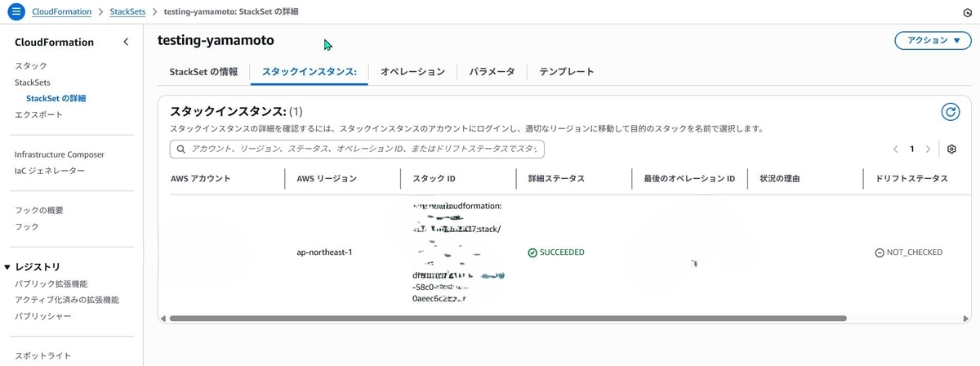The height and width of the screenshot is (366, 980).
Task: Sort by AWS リージョン column header
Action: 327,178
